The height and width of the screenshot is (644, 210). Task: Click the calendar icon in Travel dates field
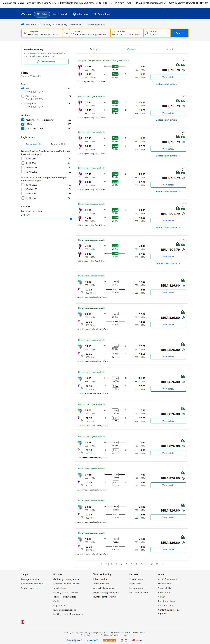point(114,33)
